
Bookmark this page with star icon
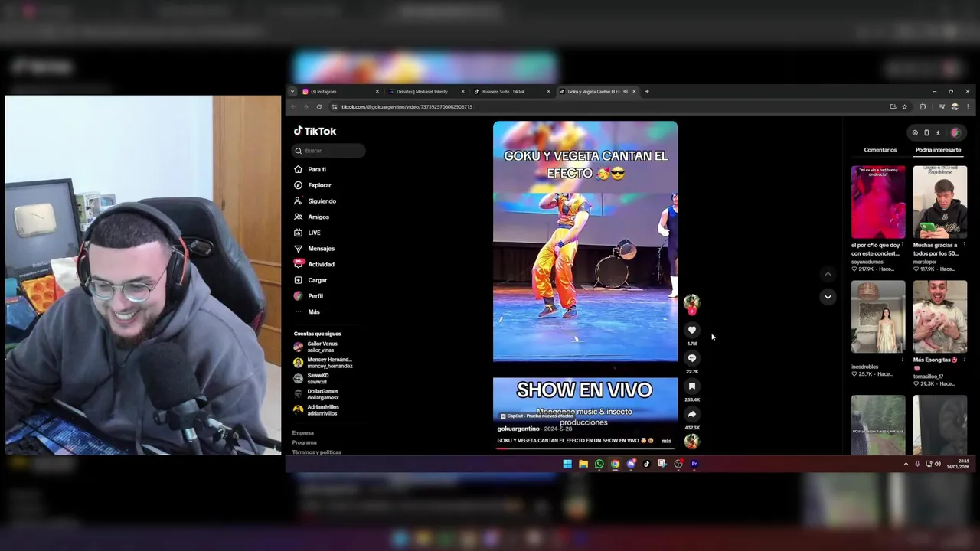pos(905,107)
